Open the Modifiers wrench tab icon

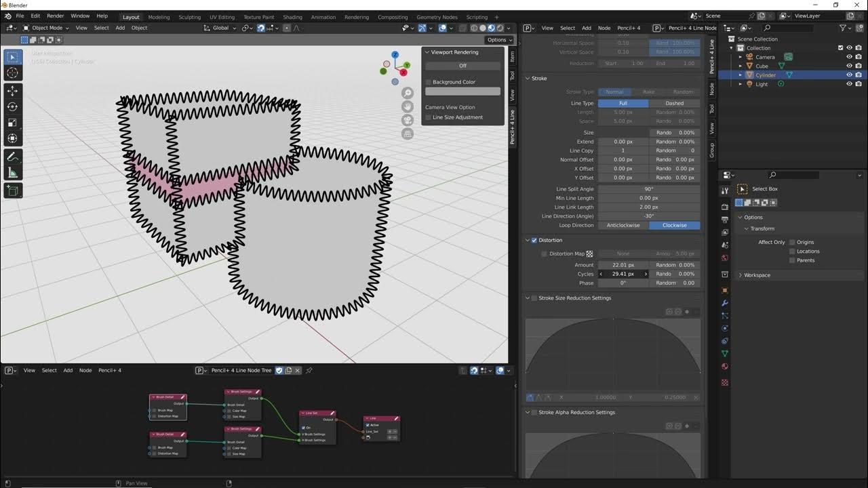click(725, 303)
